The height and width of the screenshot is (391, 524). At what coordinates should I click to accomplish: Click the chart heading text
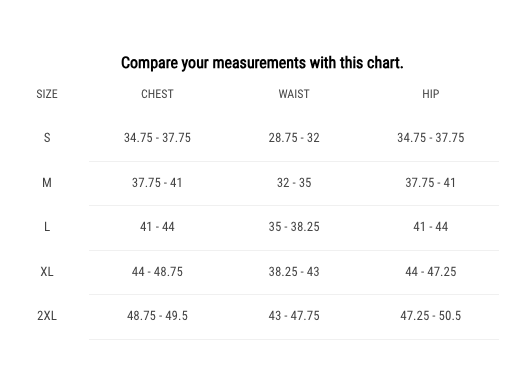(262, 63)
